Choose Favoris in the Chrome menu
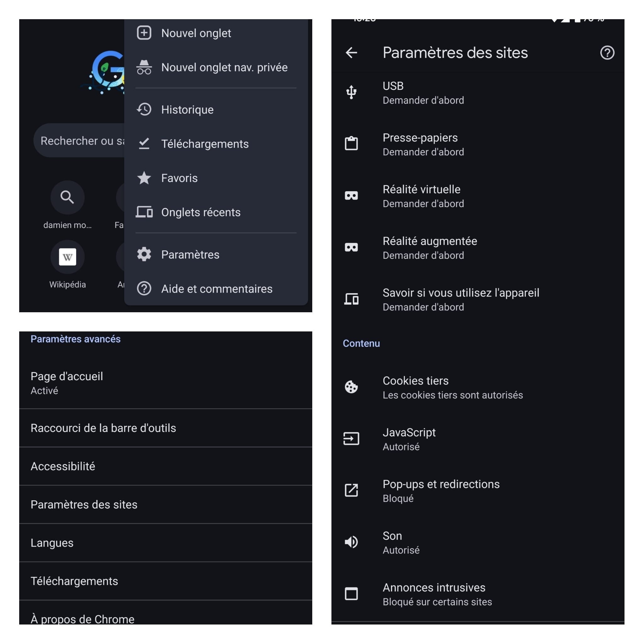 click(179, 178)
